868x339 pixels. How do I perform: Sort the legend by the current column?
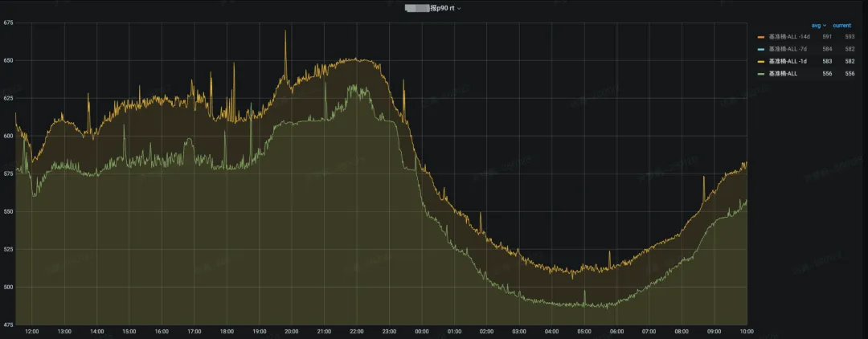(842, 26)
